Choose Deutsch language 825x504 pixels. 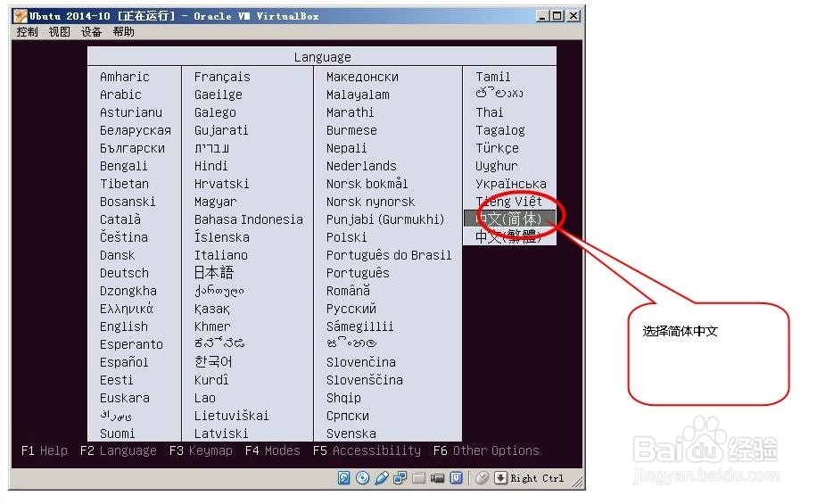coord(124,273)
